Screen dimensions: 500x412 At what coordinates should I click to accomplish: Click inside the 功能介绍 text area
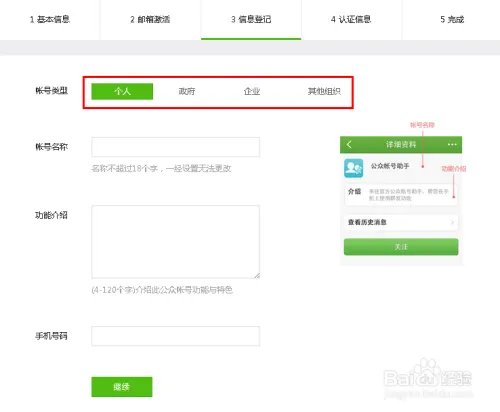pyautogui.click(x=175, y=242)
